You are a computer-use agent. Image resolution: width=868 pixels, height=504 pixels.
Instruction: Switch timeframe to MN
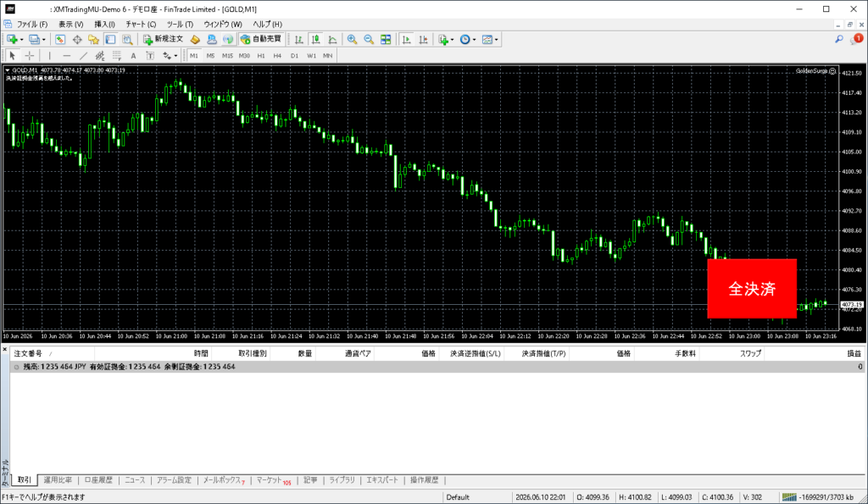coord(328,55)
